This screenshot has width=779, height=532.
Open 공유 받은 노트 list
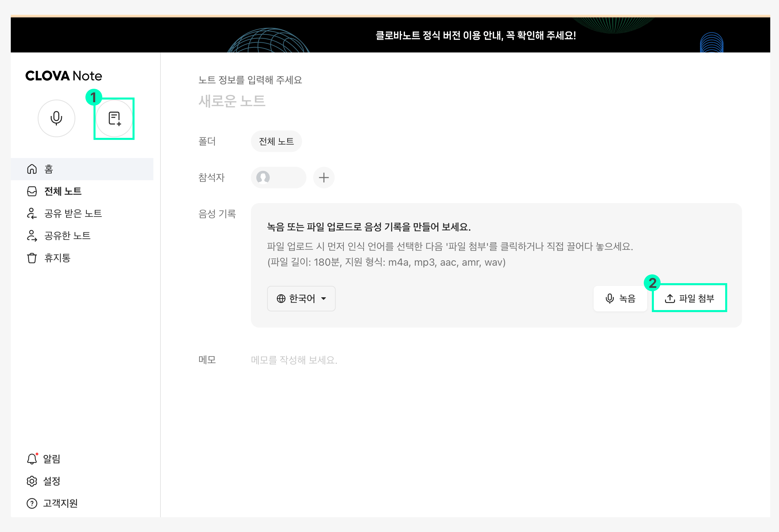(x=82, y=213)
